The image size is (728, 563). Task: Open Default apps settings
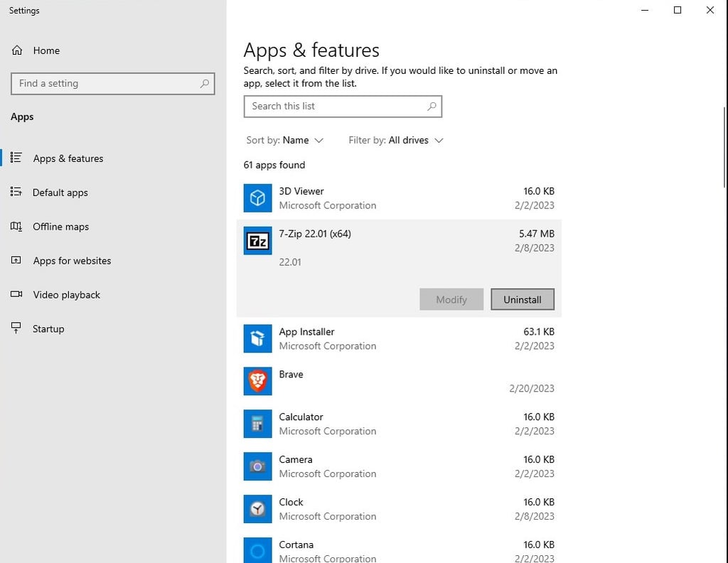(x=60, y=192)
